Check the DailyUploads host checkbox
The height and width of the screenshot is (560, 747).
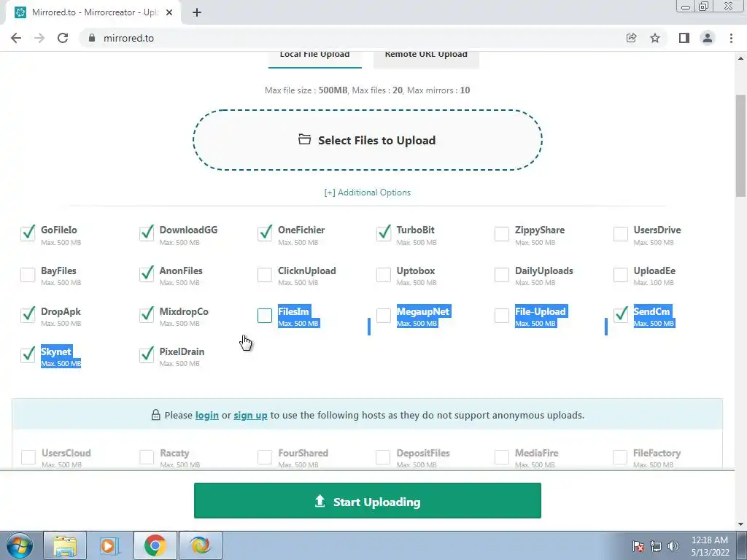[502, 275]
